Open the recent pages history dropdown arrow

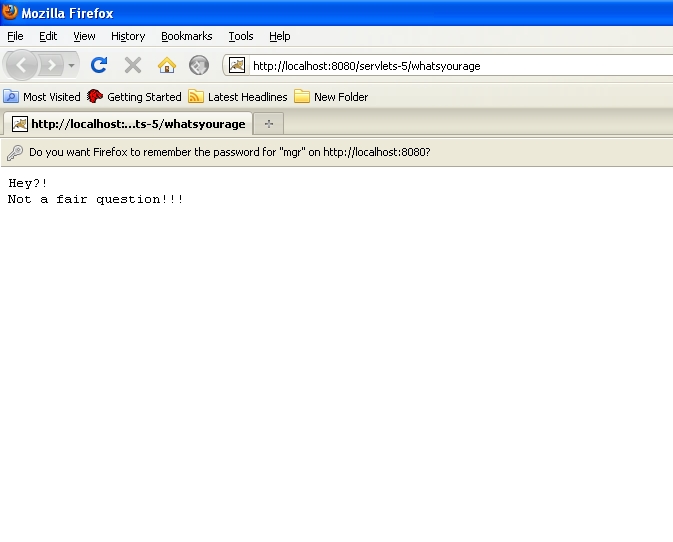click(x=71, y=65)
